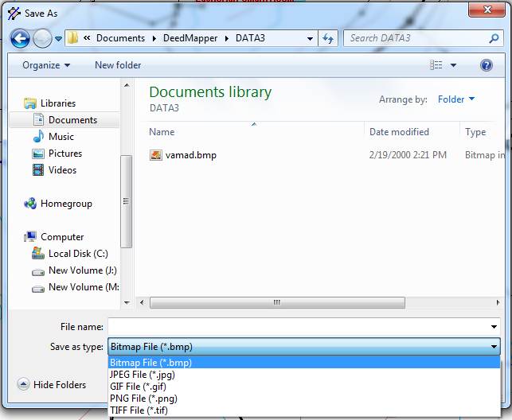Click the Back navigation arrow button

(20, 38)
